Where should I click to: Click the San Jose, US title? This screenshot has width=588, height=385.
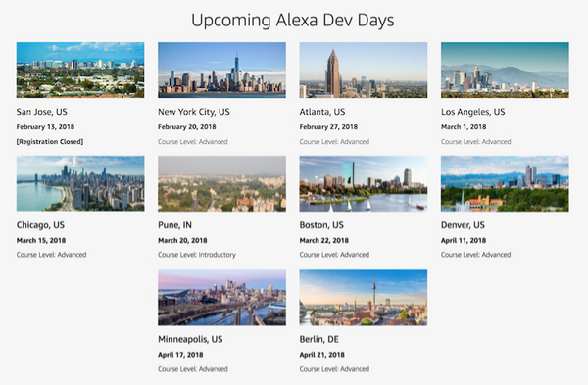[x=41, y=112]
